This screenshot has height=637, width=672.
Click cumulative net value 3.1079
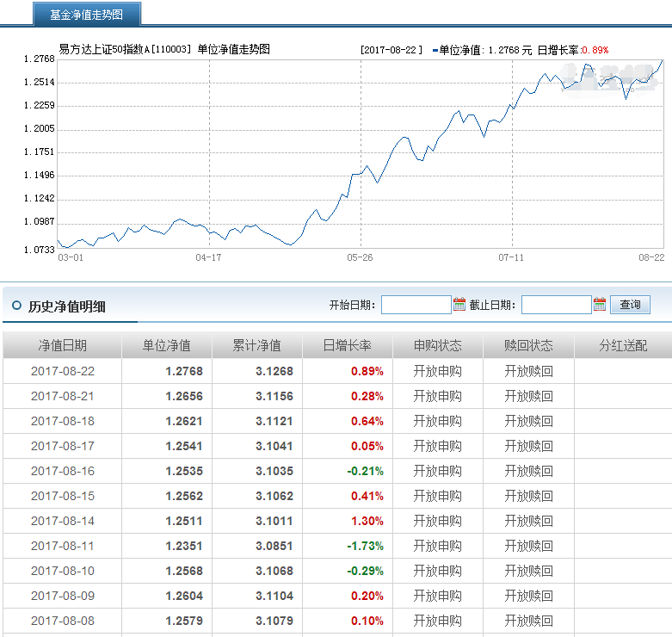coord(274,621)
